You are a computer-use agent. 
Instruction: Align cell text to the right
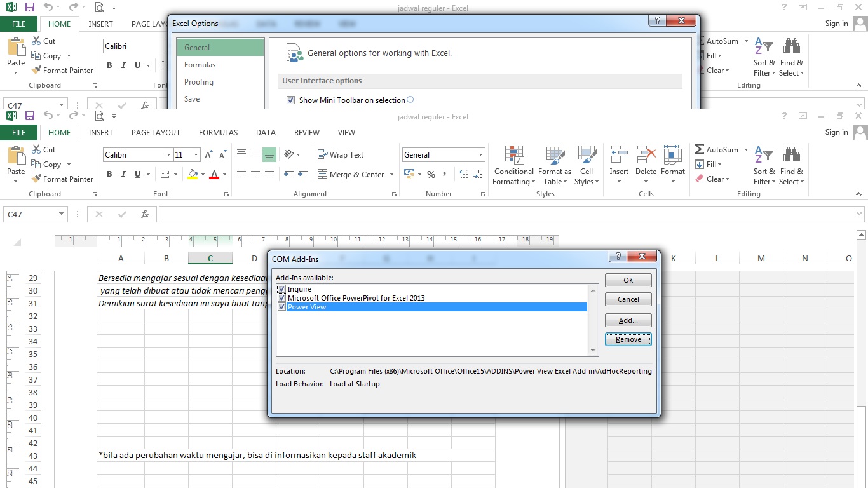tap(269, 174)
